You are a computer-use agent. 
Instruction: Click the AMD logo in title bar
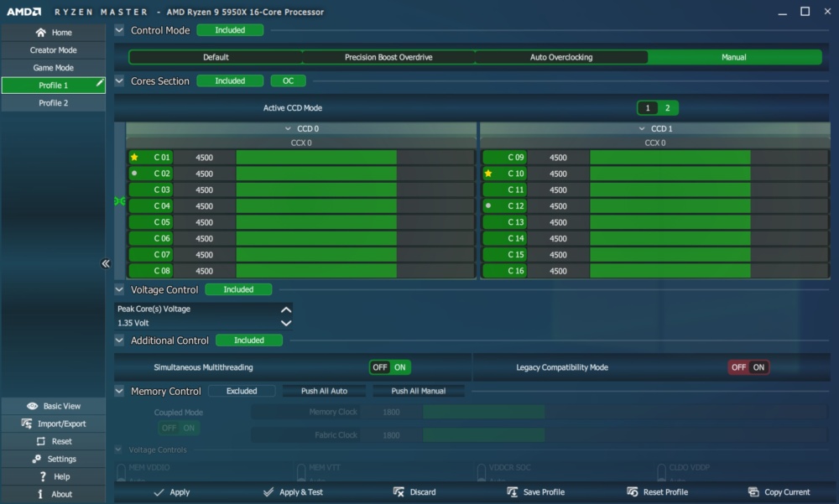click(x=24, y=12)
